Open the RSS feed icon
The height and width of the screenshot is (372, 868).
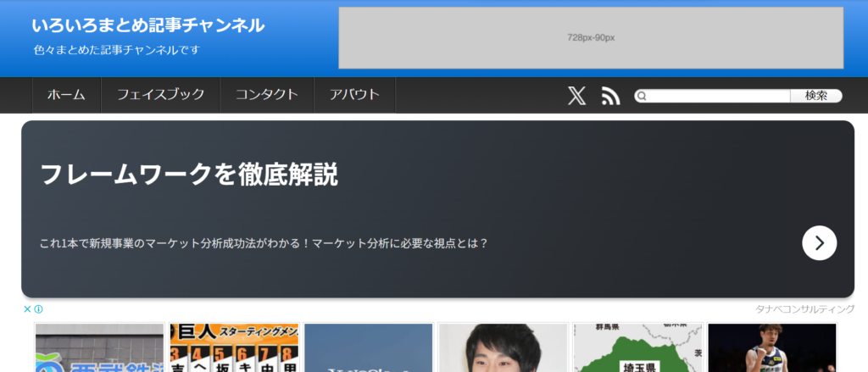pyautogui.click(x=610, y=96)
